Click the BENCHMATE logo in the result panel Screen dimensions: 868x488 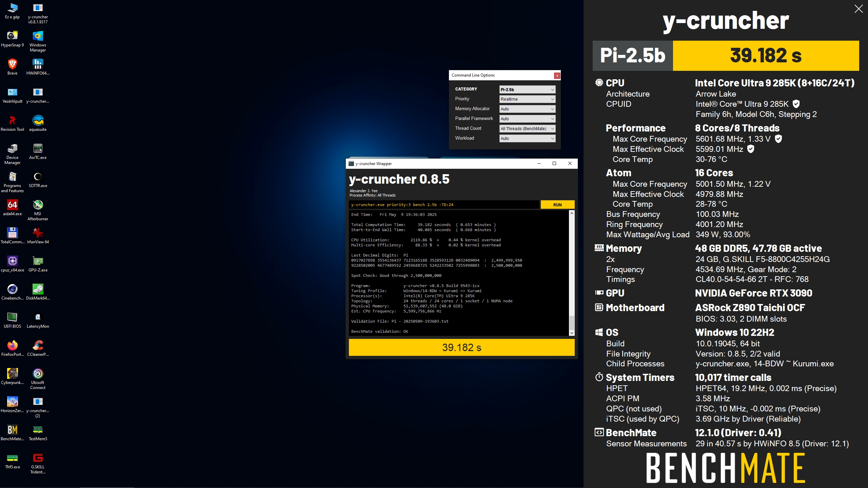tap(726, 468)
